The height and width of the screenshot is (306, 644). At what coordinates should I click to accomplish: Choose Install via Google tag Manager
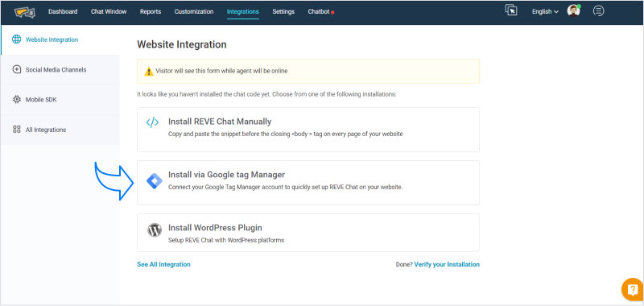[x=308, y=182]
